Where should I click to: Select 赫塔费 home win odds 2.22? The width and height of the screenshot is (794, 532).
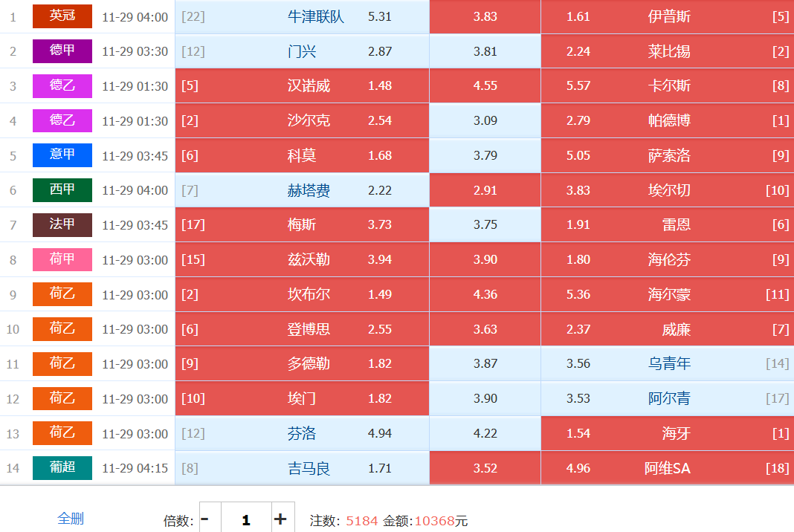302,190
